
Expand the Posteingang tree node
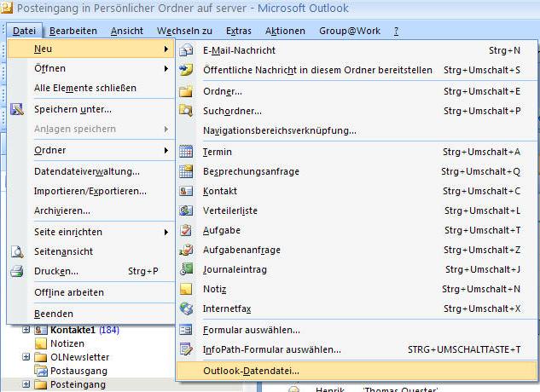[x=26, y=384]
